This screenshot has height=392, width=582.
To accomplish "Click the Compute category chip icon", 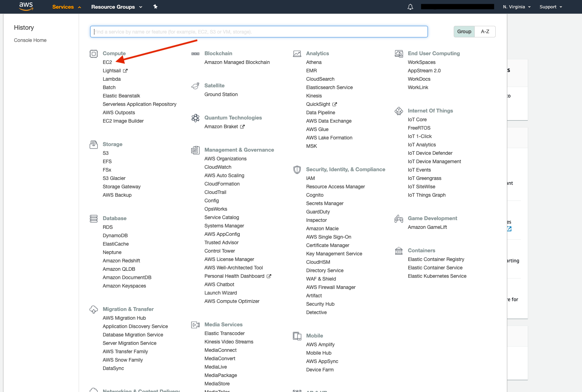I will tap(94, 54).
